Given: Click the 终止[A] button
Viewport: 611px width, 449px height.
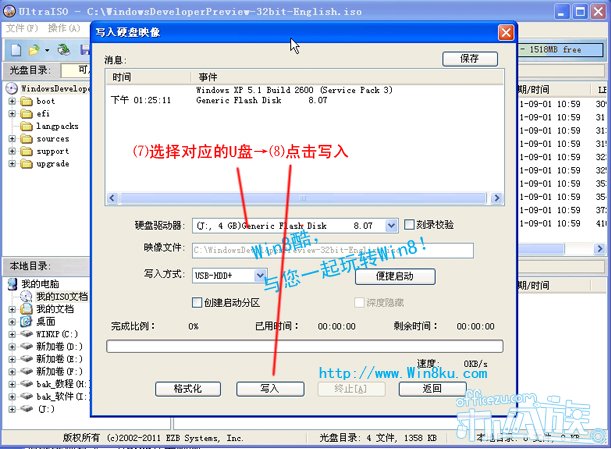Looking at the screenshot, I should (x=351, y=389).
